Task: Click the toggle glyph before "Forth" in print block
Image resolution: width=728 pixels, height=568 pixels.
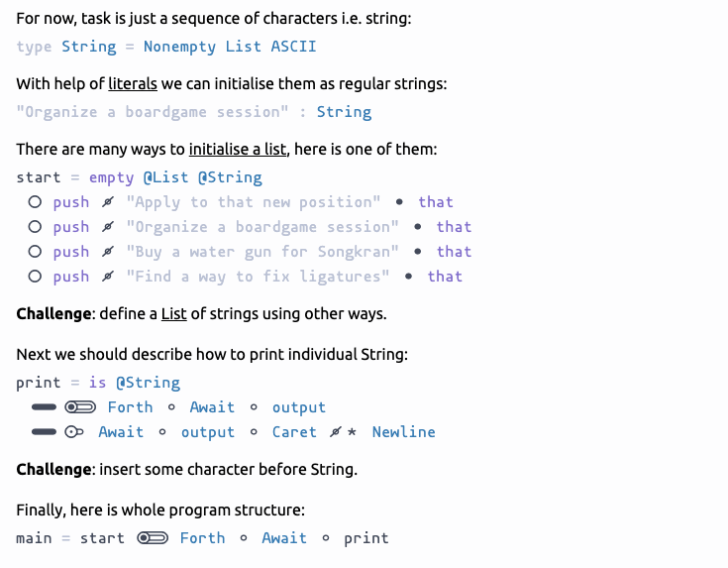Action: click(80, 407)
